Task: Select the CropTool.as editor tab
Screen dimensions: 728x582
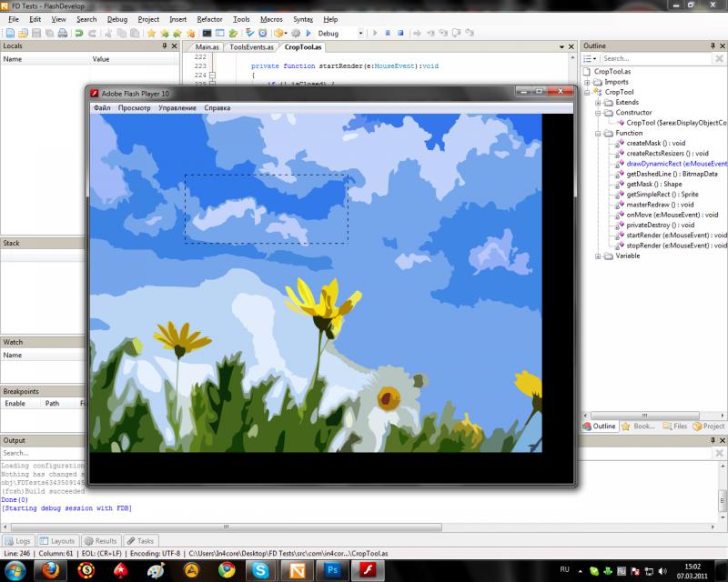Action: pyautogui.click(x=303, y=47)
